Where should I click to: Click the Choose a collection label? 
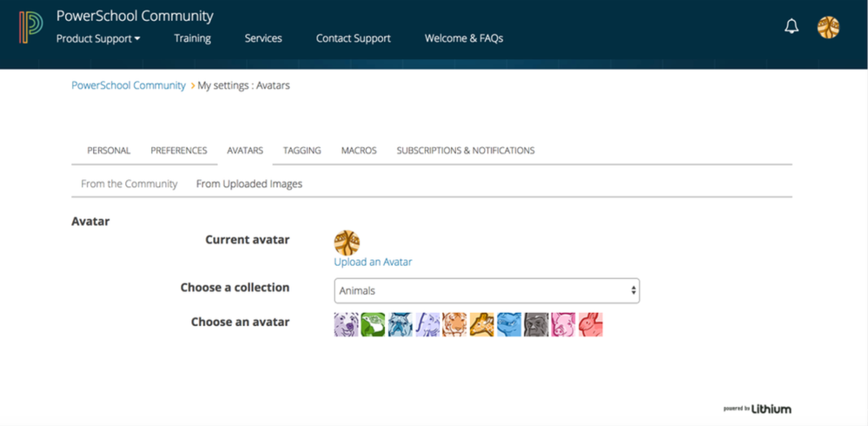tap(235, 288)
